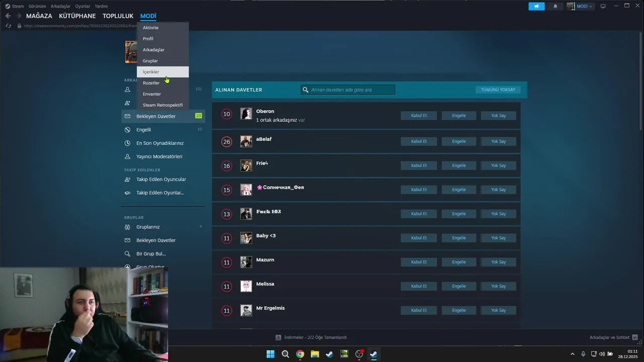Open the Oyunlar menu
Image resolution: width=644 pixels, height=362 pixels.
click(x=83, y=6)
